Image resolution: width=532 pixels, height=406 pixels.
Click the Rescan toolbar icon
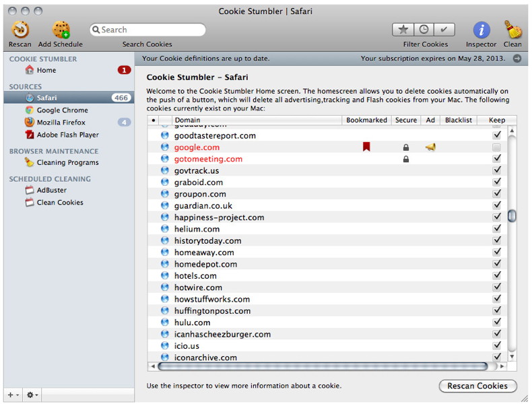pos(20,30)
